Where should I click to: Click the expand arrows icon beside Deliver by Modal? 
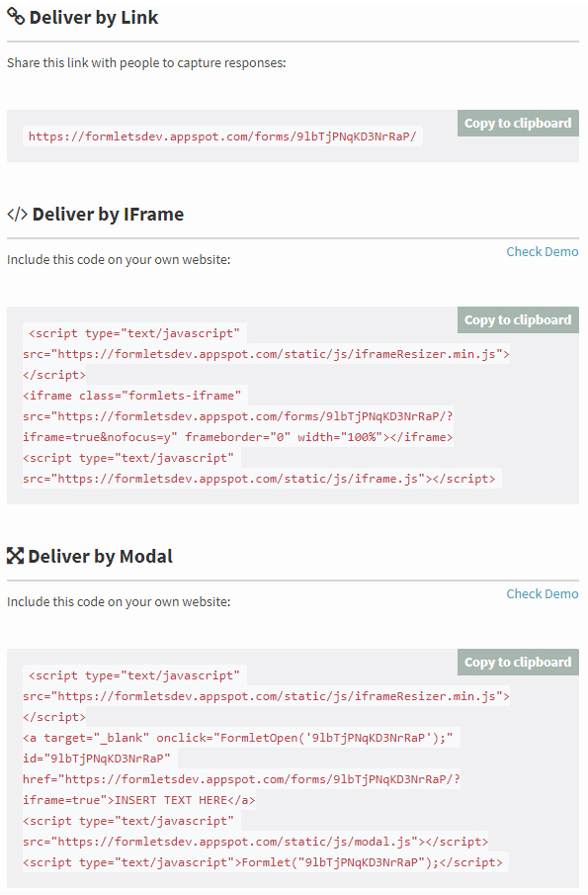pyautogui.click(x=16, y=556)
